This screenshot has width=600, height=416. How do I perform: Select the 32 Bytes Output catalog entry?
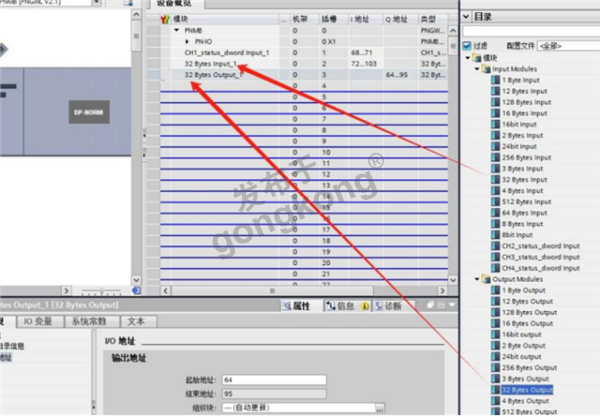527,390
